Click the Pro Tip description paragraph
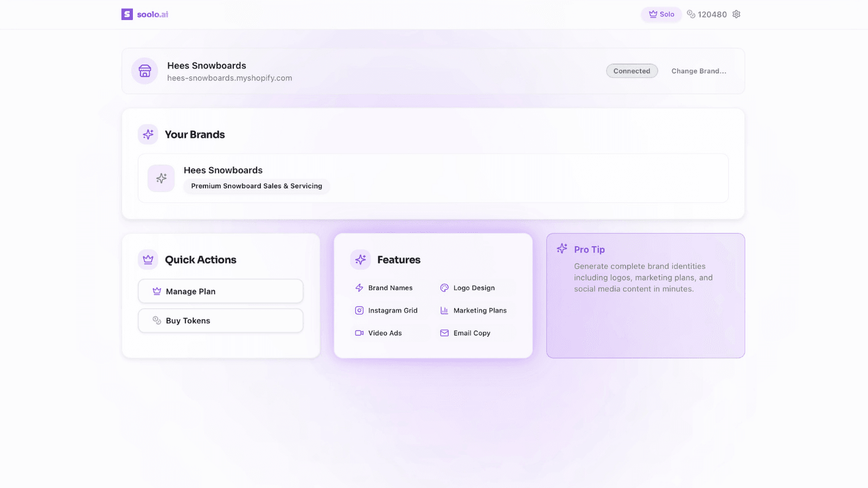Screen dimensions: 868x488 point(643,278)
